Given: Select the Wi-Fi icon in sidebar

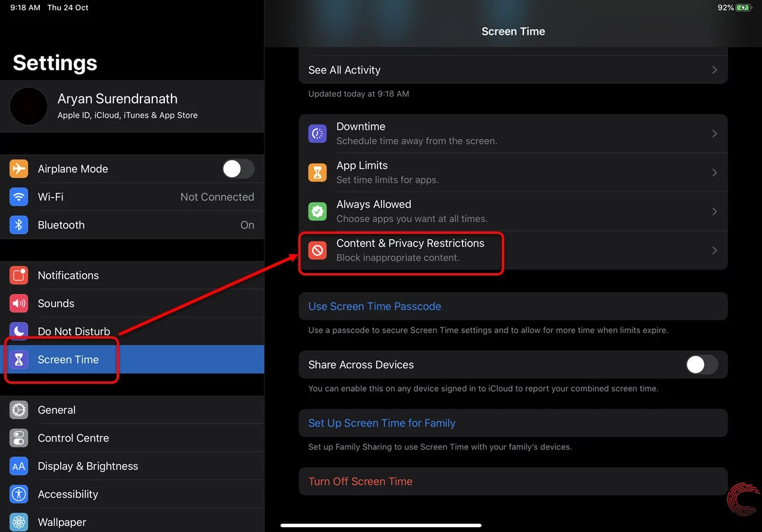Looking at the screenshot, I should click(18, 197).
